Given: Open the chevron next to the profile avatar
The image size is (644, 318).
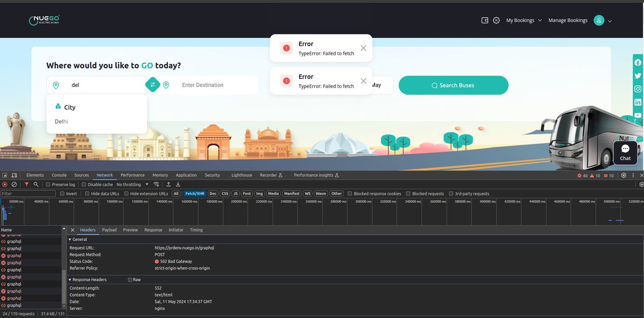Looking at the screenshot, I should (610, 21).
